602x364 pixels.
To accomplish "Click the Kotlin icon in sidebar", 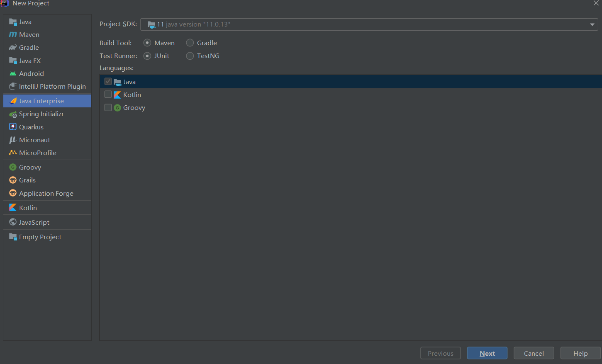I will coord(13,208).
